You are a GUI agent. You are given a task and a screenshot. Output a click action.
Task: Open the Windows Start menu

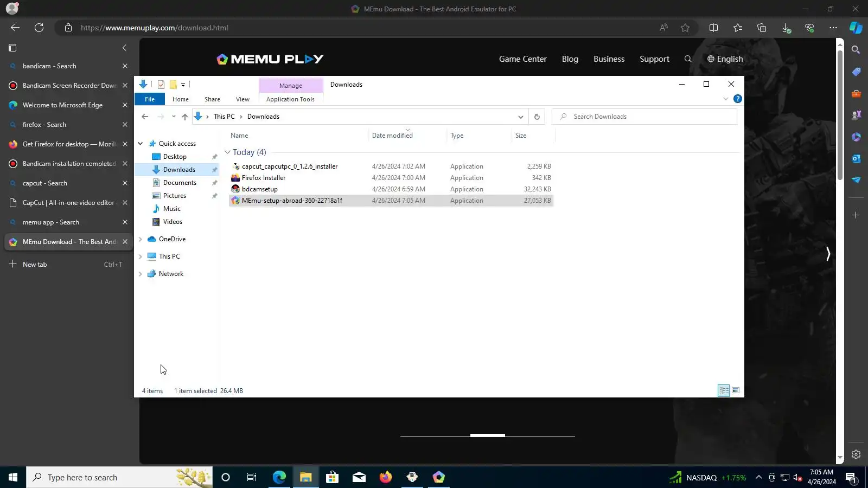13,477
